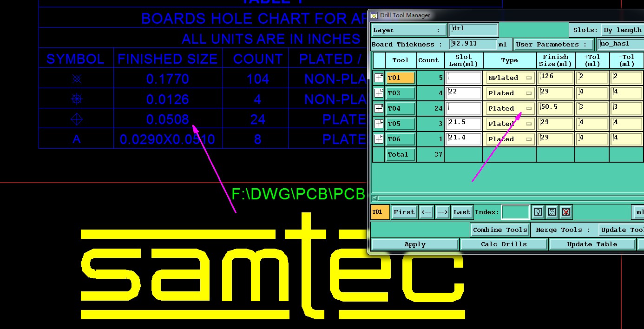The image size is (644, 329).
Task: Click 0.0508 in the hole chart
Action: 168,119
